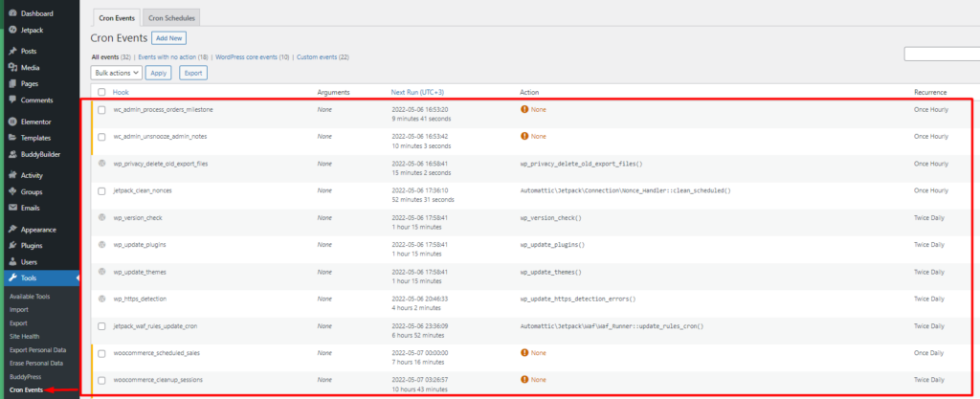Switch to the Cron Schedules tab
Image resolution: width=980 pixels, height=399 pixels.
171,18
